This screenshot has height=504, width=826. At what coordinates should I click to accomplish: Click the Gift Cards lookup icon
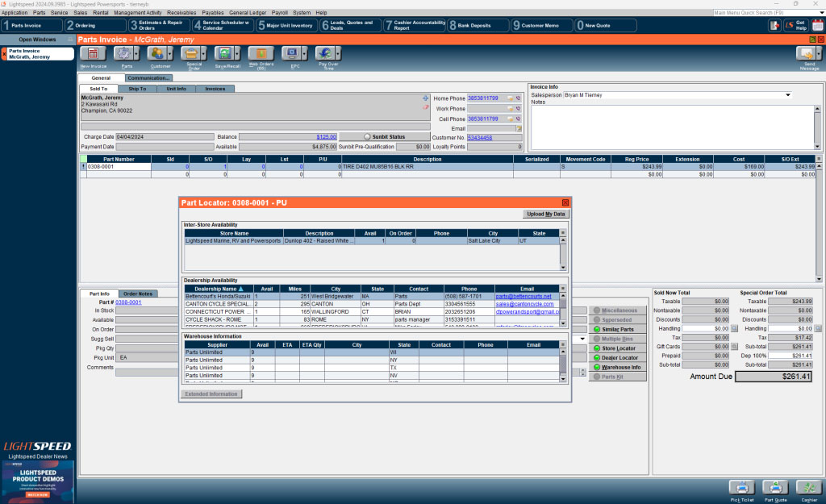pos(734,347)
